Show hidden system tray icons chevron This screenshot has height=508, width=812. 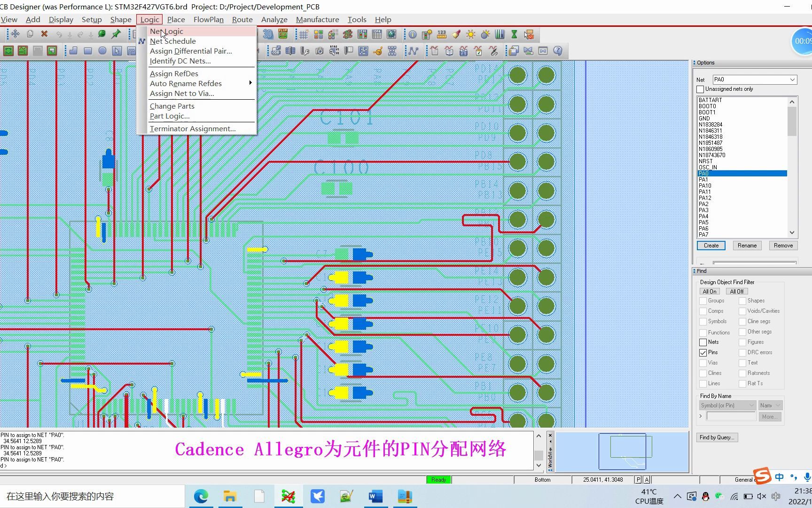[x=677, y=496]
